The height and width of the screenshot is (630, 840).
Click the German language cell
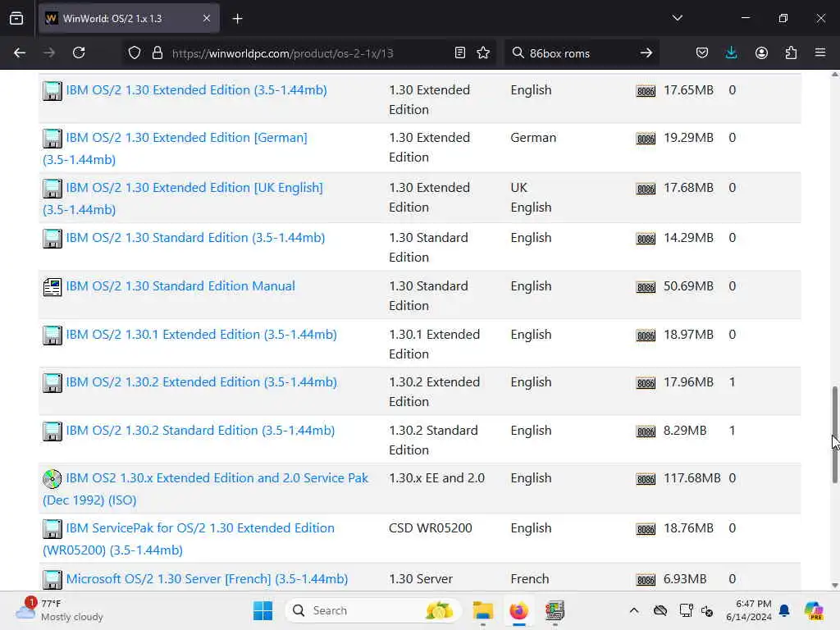tap(533, 138)
